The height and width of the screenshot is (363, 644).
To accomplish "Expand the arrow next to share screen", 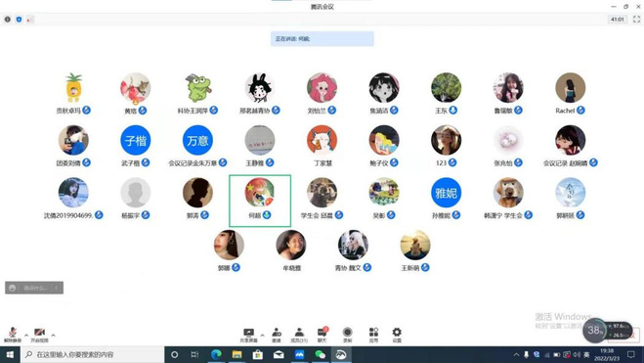I will point(262,335).
